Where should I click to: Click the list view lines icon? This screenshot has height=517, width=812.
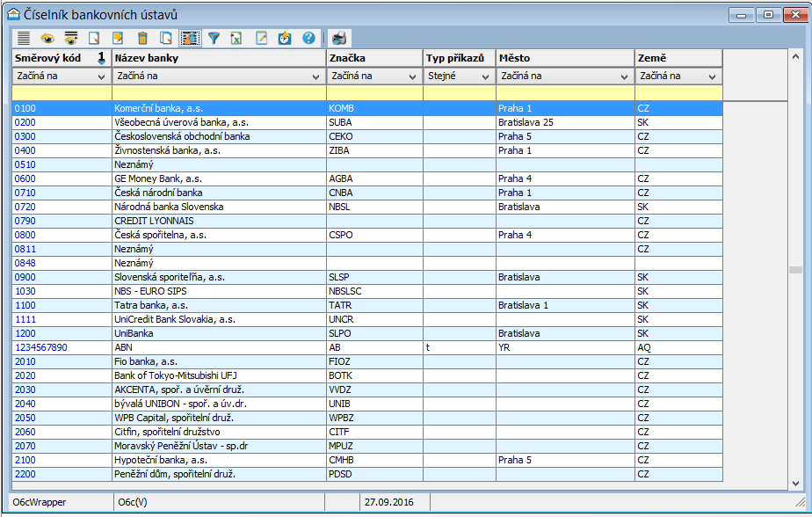click(24, 38)
